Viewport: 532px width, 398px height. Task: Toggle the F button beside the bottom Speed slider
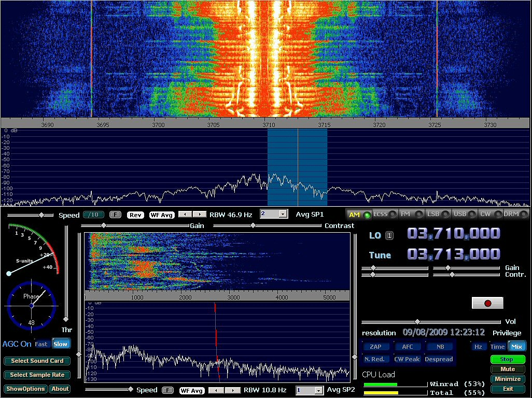[167, 390]
